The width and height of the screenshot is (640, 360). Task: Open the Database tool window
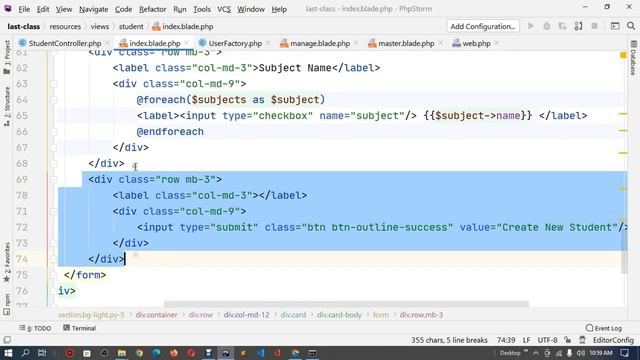[x=633, y=58]
